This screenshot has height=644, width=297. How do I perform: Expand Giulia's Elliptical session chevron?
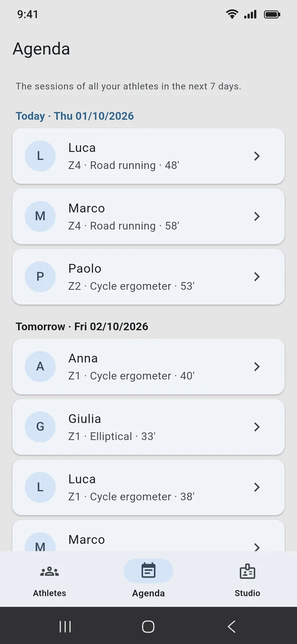257,427
